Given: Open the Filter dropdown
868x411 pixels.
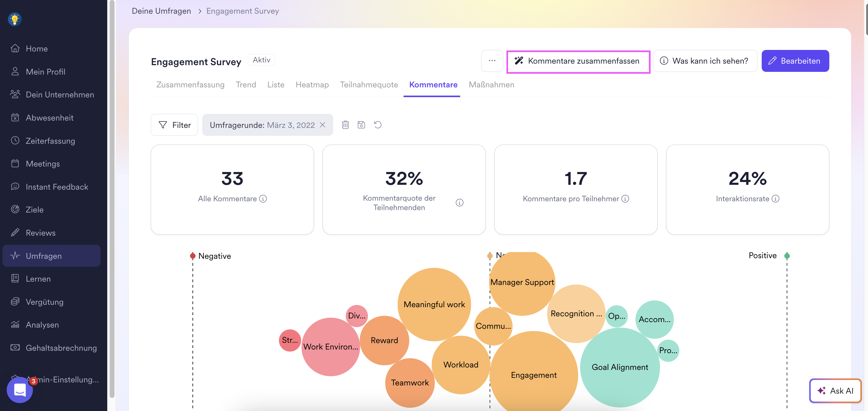Looking at the screenshot, I should point(174,125).
